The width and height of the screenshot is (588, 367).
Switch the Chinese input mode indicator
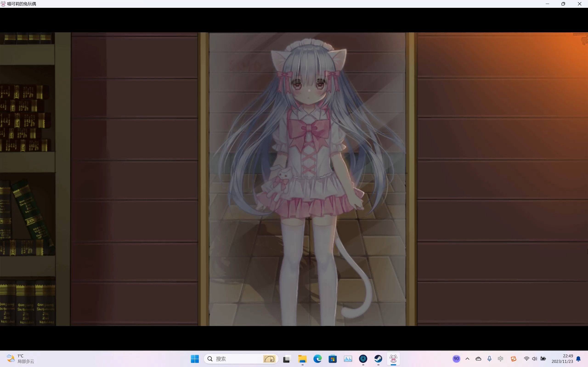pos(500,359)
